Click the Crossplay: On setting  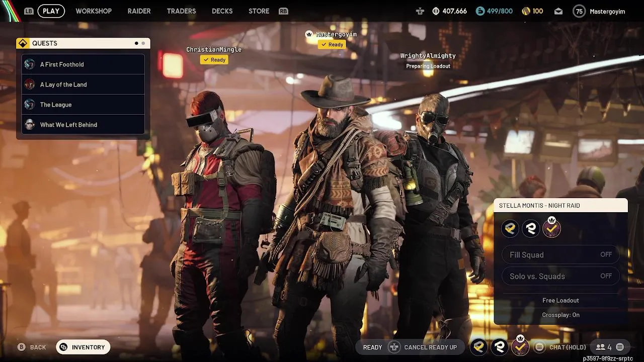tap(560, 315)
